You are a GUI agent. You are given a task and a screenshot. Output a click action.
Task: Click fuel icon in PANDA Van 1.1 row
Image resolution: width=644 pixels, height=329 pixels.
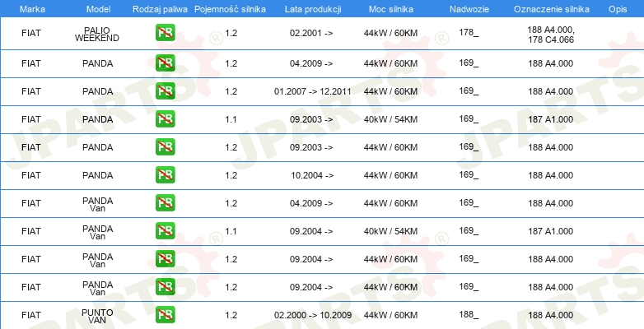pos(165,230)
